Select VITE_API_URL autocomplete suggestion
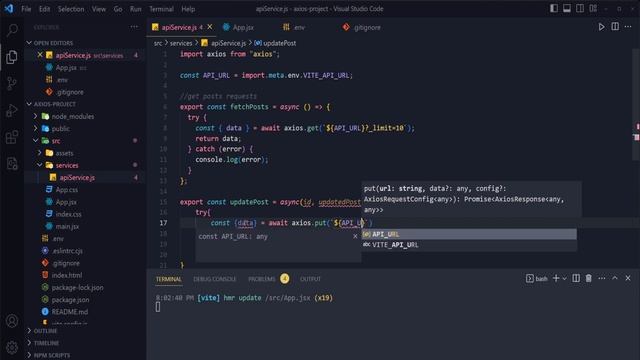Viewport: 640px width, 360px height. click(469, 245)
